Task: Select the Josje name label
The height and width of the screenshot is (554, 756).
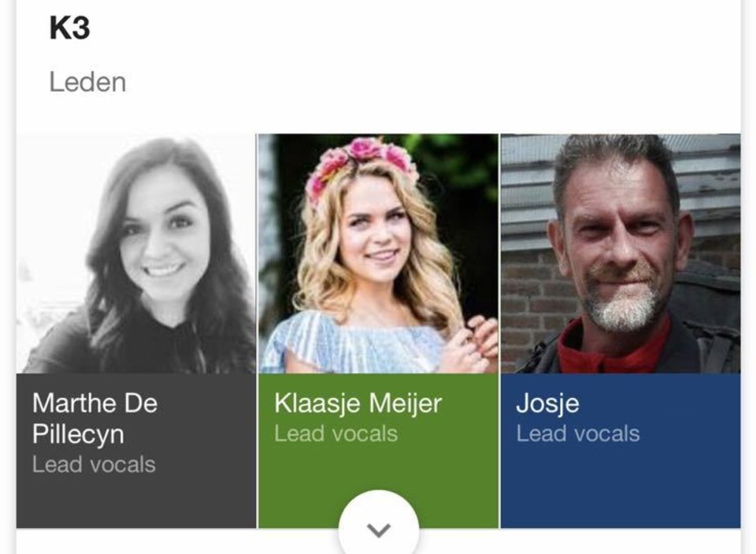Action: pos(547,403)
